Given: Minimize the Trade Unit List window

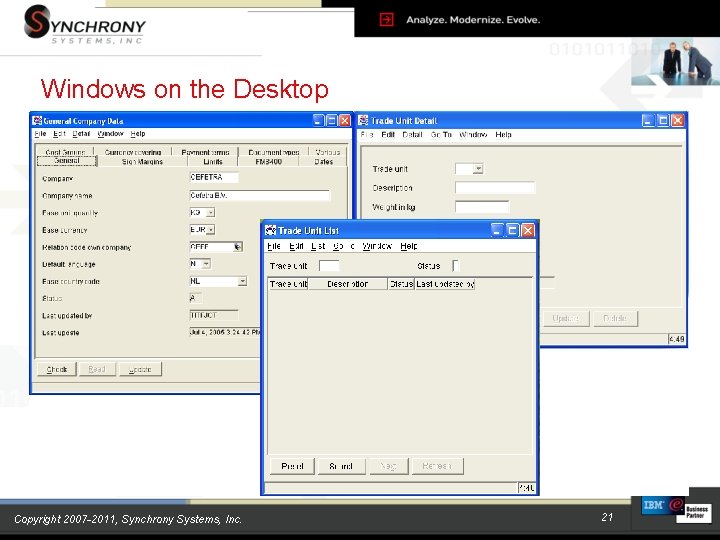Looking at the screenshot, I should pos(497,230).
